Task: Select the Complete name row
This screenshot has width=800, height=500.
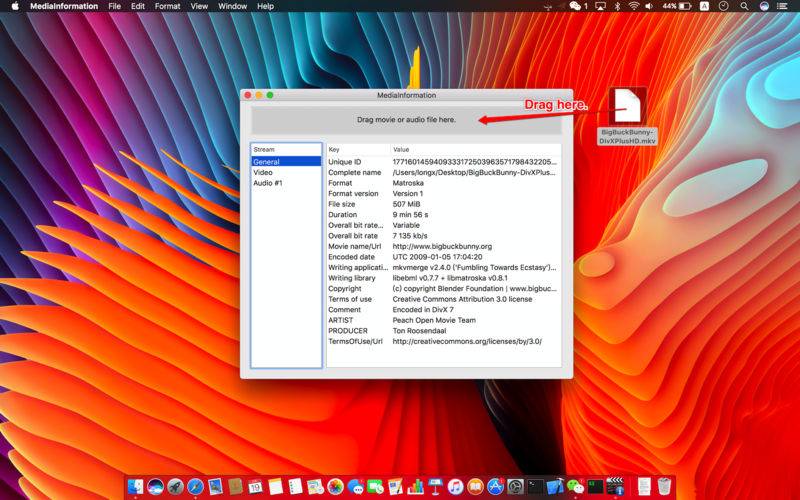Action: click(443, 172)
